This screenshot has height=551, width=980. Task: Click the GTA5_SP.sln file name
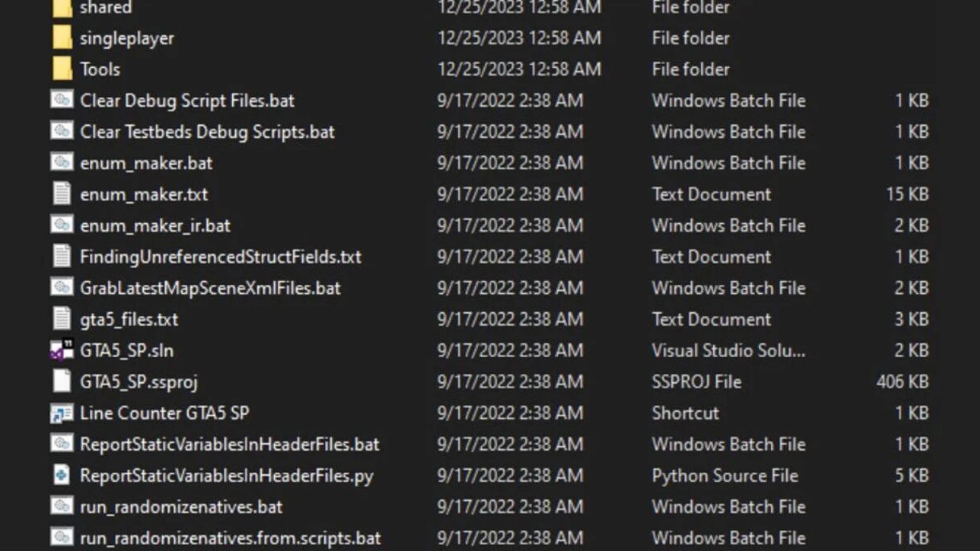click(128, 350)
